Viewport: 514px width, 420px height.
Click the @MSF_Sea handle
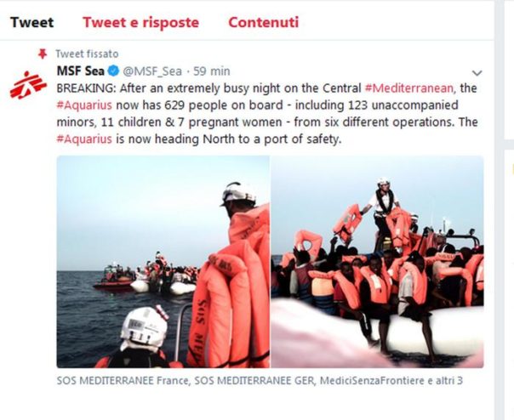click(x=152, y=71)
